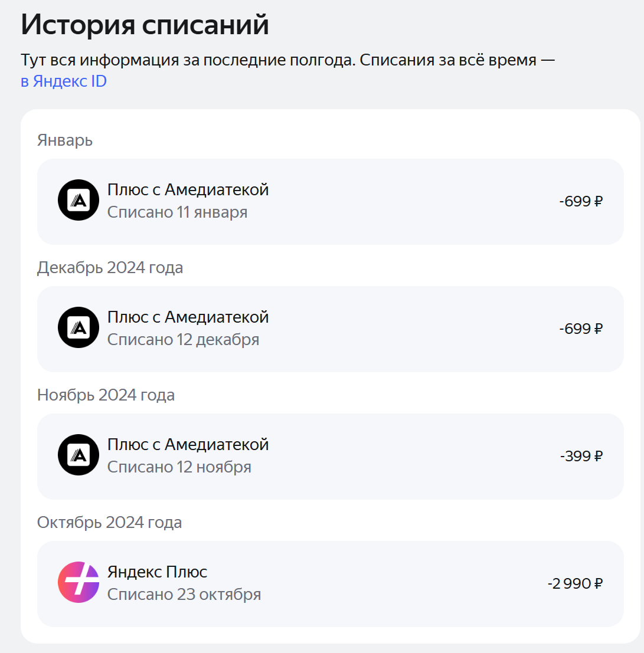The image size is (644, 653).
Task: Click the -399 ₽ amount
Action: coord(581,456)
